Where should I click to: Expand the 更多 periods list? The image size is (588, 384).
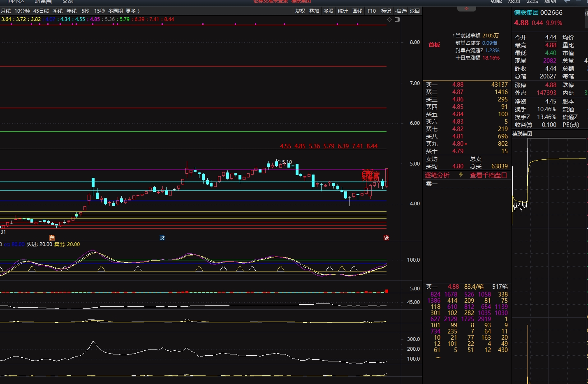[x=132, y=11]
